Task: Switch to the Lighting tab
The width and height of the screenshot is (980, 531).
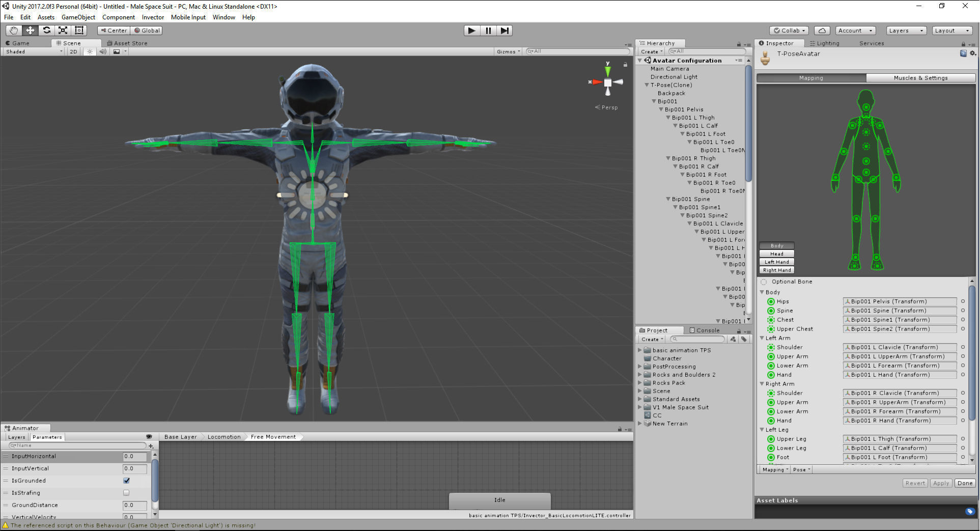Action: (825, 43)
